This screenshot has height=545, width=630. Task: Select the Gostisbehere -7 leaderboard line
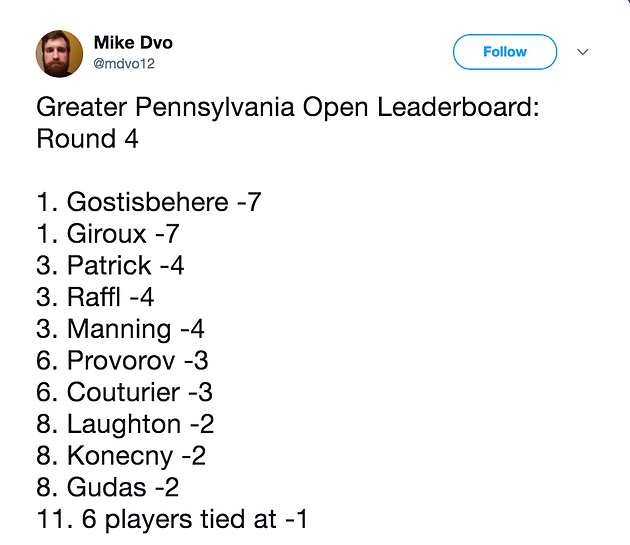pyautogui.click(x=149, y=202)
